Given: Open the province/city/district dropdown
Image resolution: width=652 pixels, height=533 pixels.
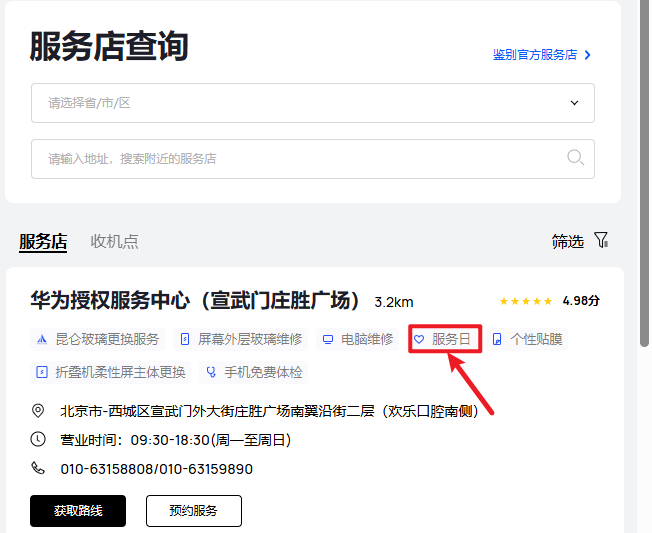Looking at the screenshot, I should [x=313, y=103].
